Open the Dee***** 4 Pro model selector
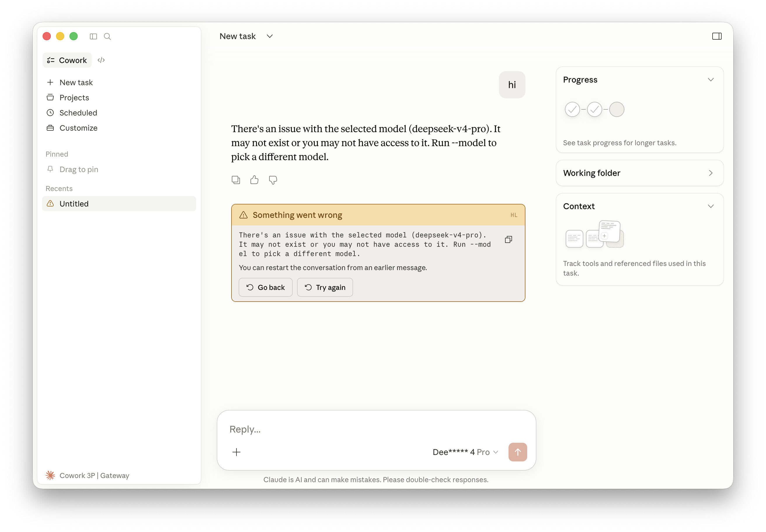 click(465, 452)
